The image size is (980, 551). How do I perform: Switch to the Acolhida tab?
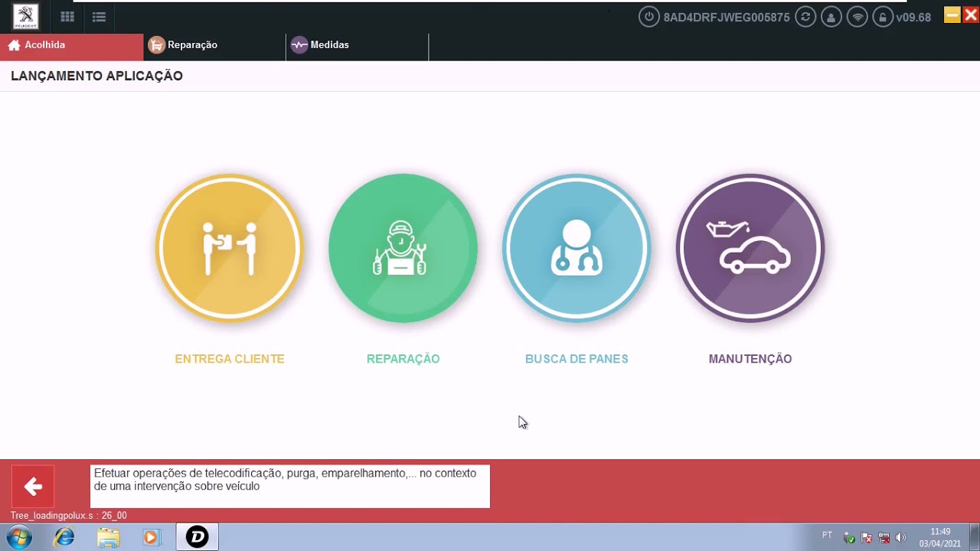point(72,45)
